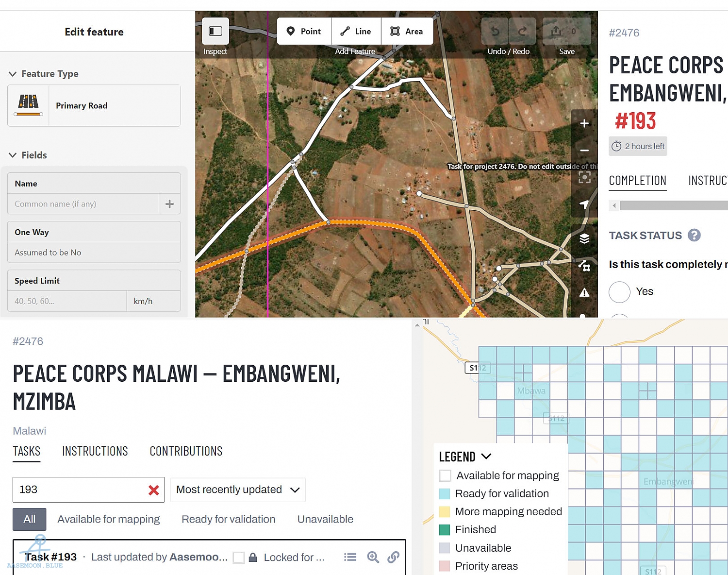728x575 pixels.
Task: Click the Undo arrow in the editor
Action: coord(495,31)
